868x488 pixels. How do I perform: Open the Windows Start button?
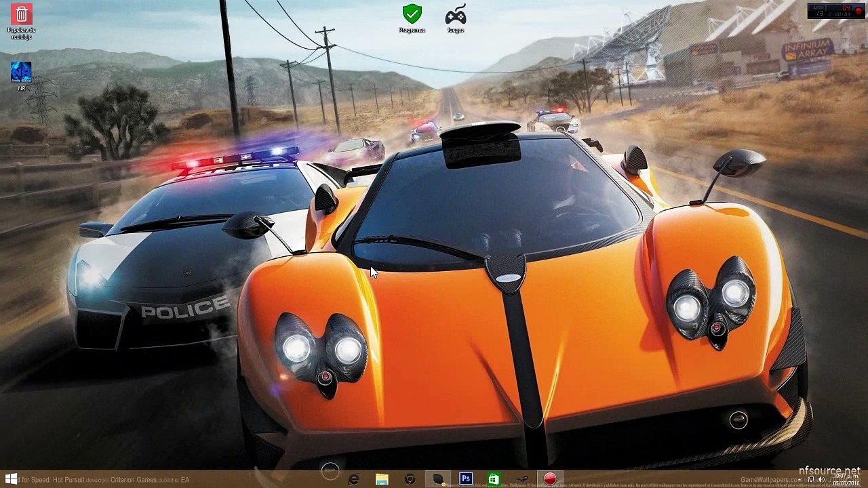11,479
